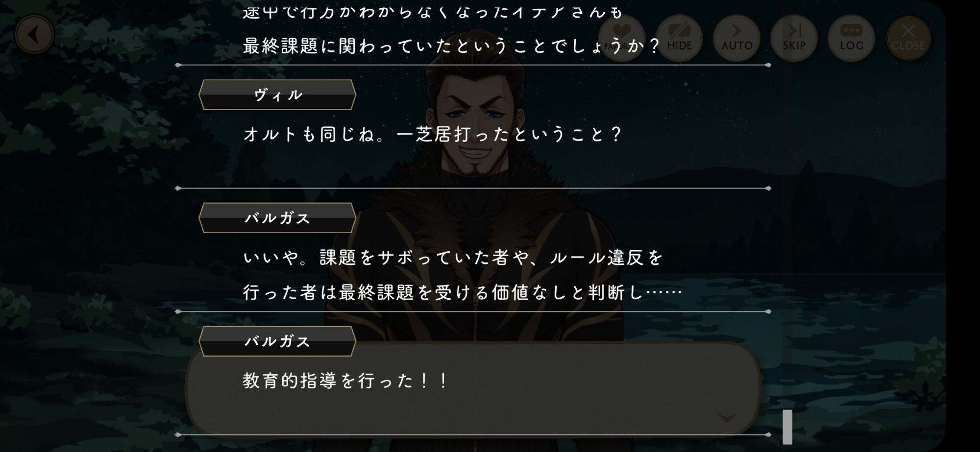
Task: Select バルガス name tag above いいや line
Action: click(x=277, y=218)
